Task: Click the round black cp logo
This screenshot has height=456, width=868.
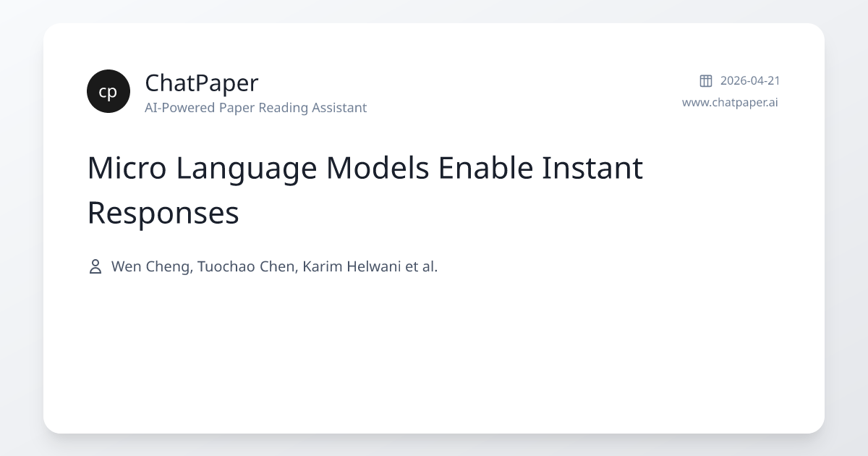Action: [109, 91]
